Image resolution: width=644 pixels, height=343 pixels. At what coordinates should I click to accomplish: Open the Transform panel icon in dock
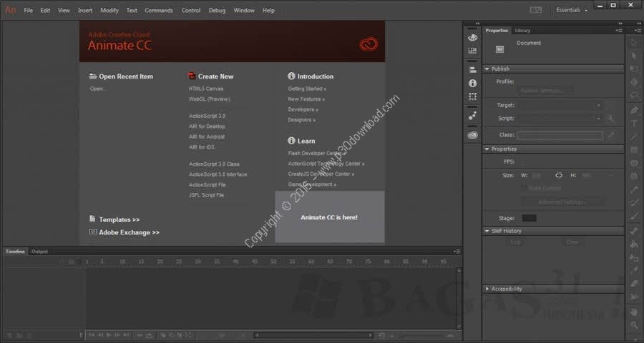coord(472,96)
